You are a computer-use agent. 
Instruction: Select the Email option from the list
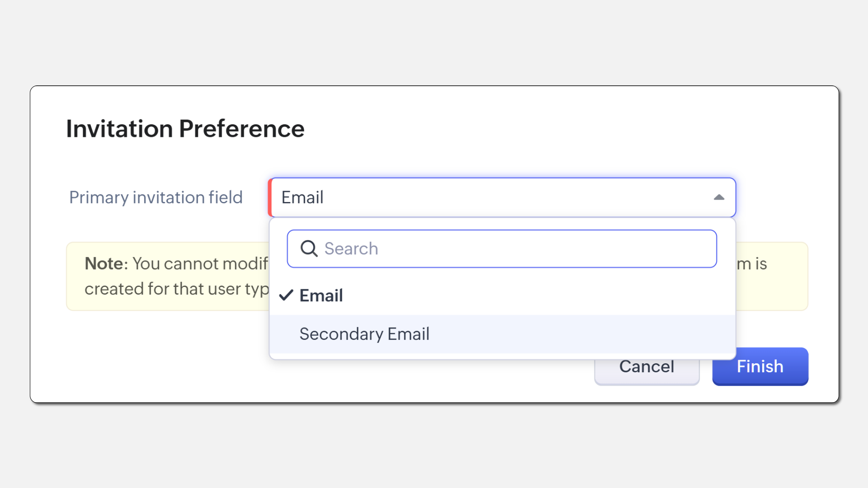(321, 296)
